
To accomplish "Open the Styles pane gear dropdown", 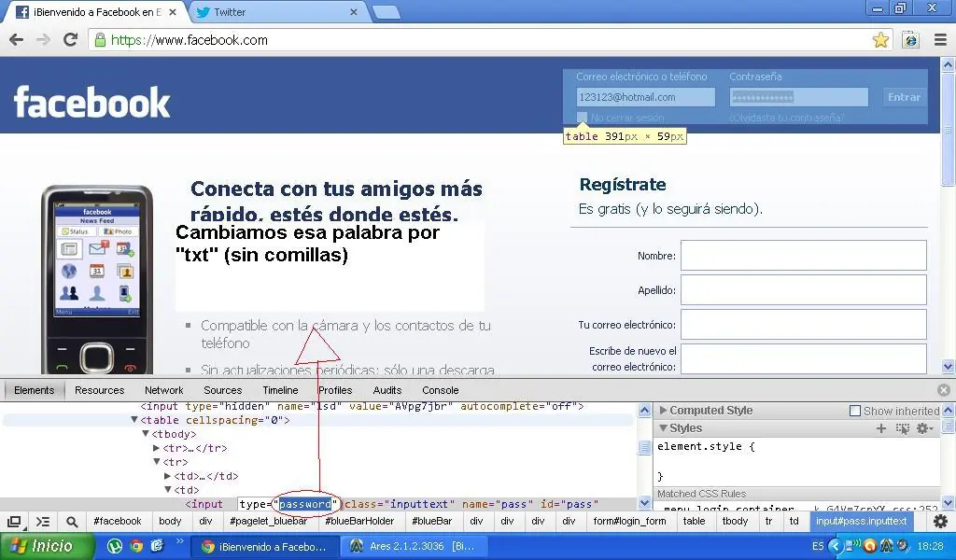I will [925, 428].
